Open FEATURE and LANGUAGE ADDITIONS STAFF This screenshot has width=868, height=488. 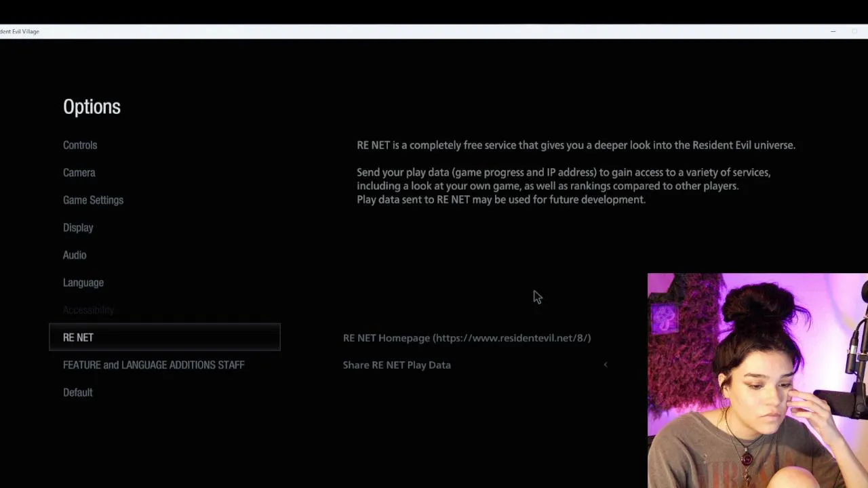154,365
